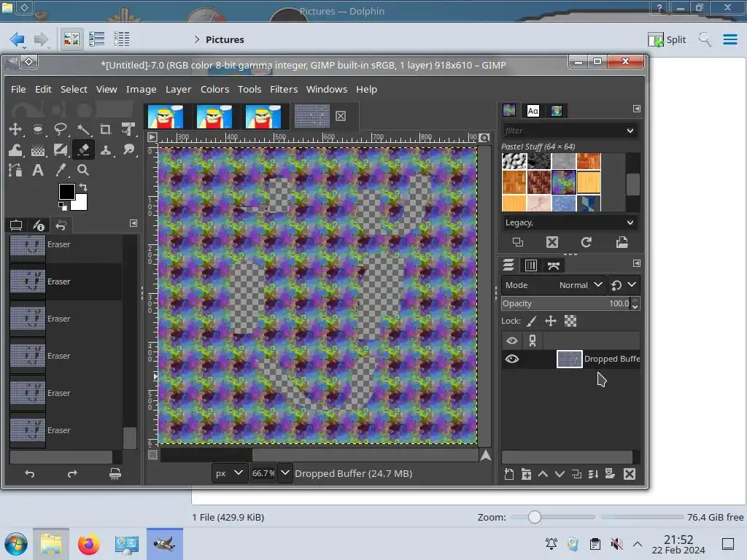Open the Legacy tag dropdown

tap(570, 222)
